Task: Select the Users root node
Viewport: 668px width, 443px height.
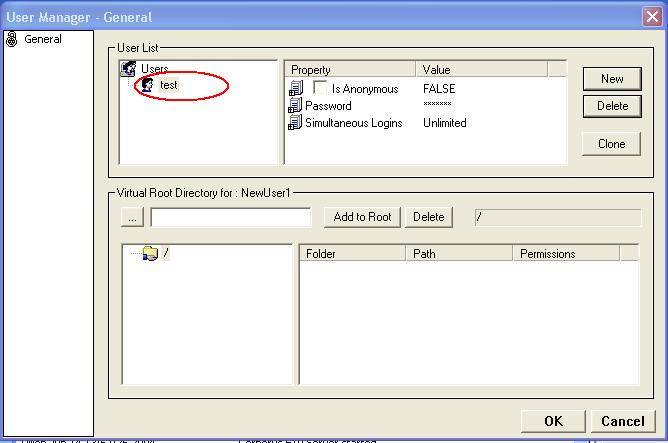Action: point(154,69)
